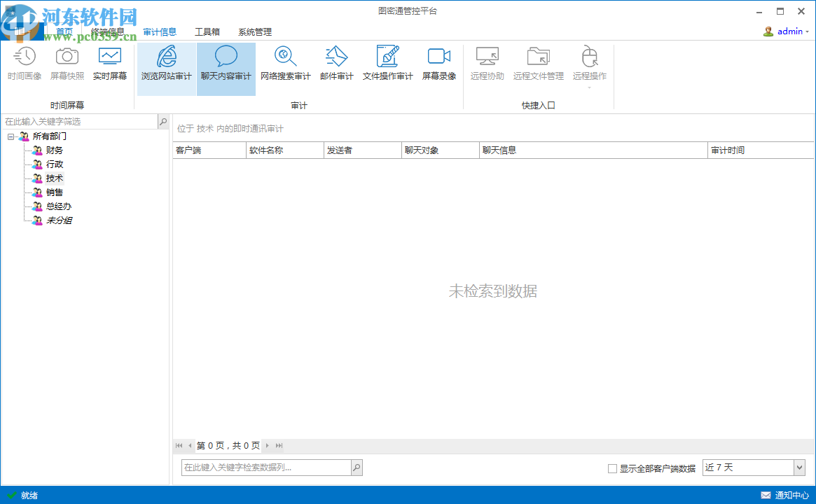Go to next page with pagination arrow
Viewport: 816px width, 504px height.
[266, 445]
